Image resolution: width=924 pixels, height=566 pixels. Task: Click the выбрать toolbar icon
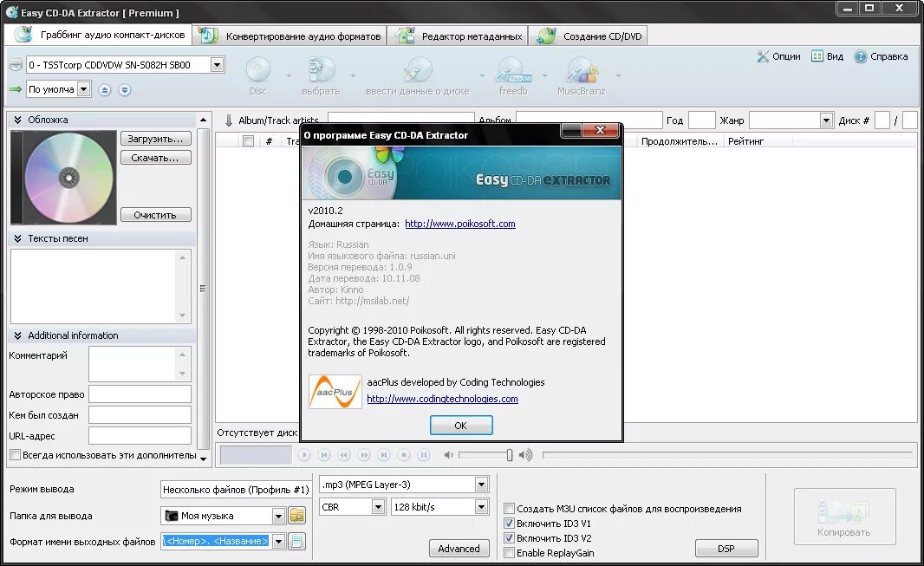click(x=322, y=69)
